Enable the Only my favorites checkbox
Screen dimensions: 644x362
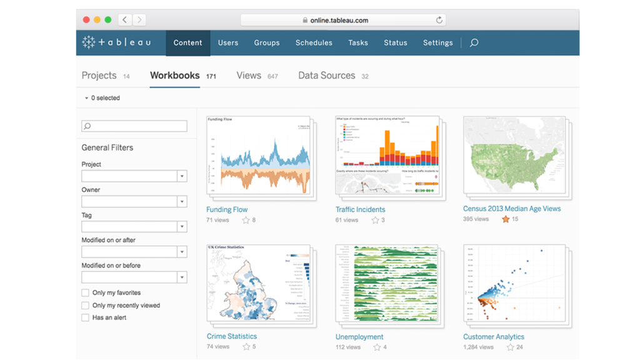84,292
